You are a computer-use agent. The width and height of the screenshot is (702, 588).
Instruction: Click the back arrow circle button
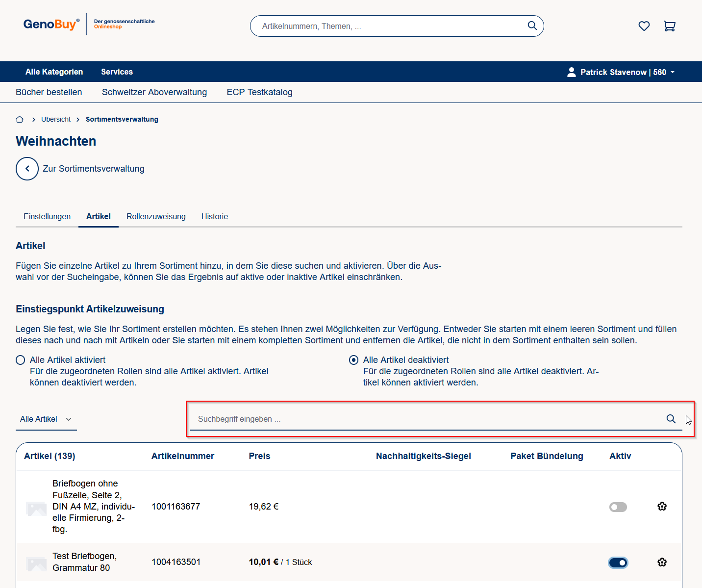point(27,169)
